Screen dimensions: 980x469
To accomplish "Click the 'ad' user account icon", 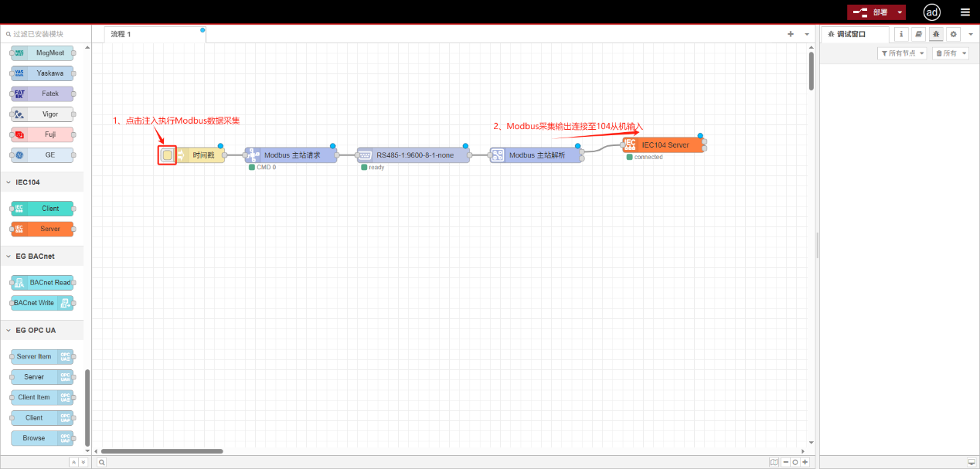I will coord(932,12).
